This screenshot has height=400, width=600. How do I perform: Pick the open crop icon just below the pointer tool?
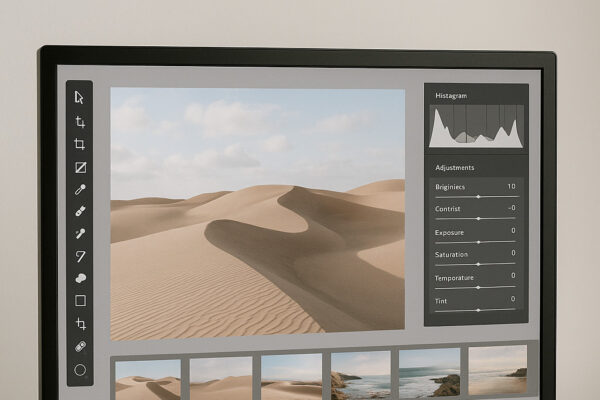[x=80, y=122]
